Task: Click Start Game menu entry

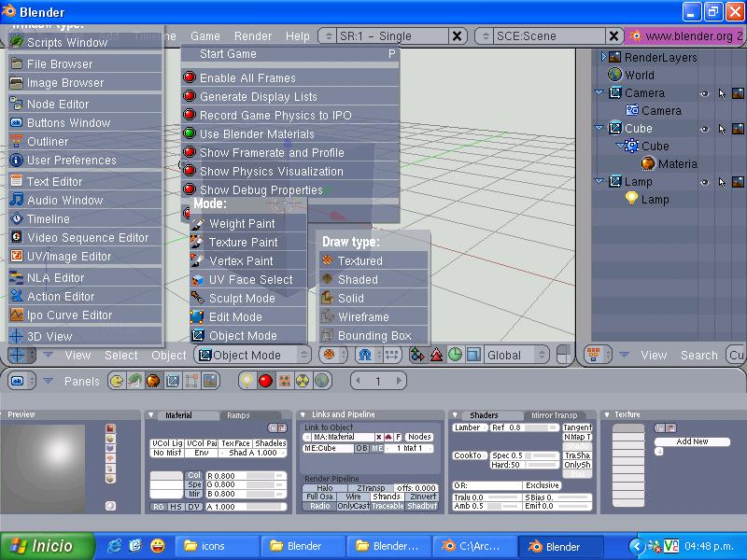Action: [x=290, y=54]
